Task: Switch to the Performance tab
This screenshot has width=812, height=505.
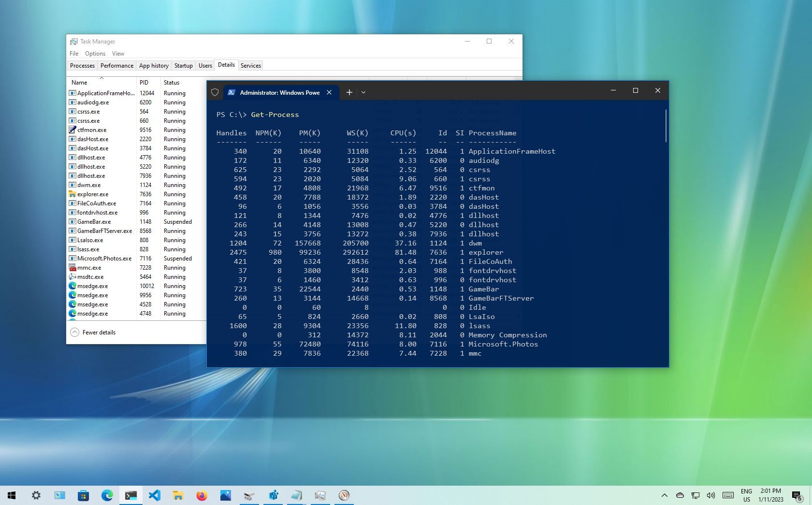Action: pos(116,66)
